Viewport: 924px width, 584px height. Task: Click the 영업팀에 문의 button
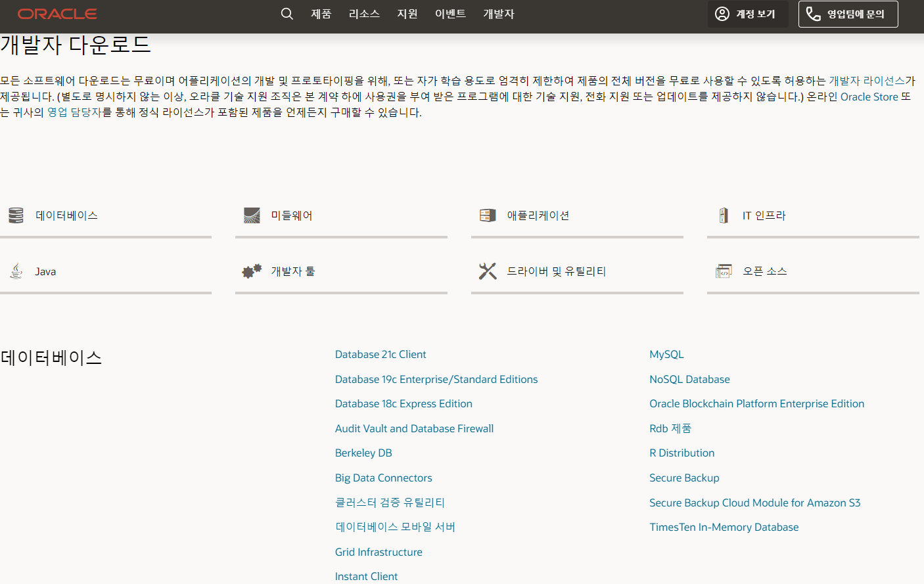[x=848, y=14]
